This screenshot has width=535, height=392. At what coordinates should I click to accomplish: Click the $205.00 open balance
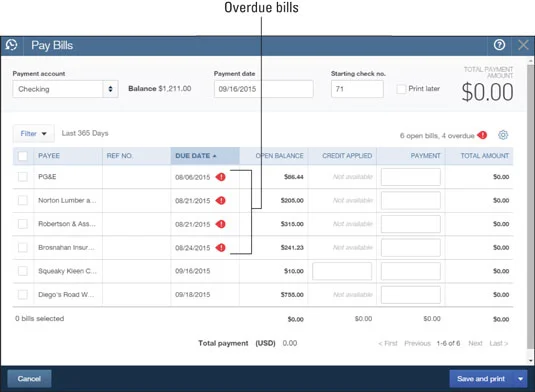point(292,200)
